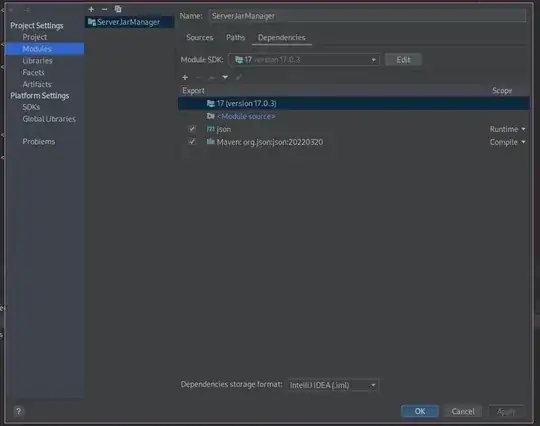
Task: Copy the selected module icon
Action: click(x=118, y=9)
